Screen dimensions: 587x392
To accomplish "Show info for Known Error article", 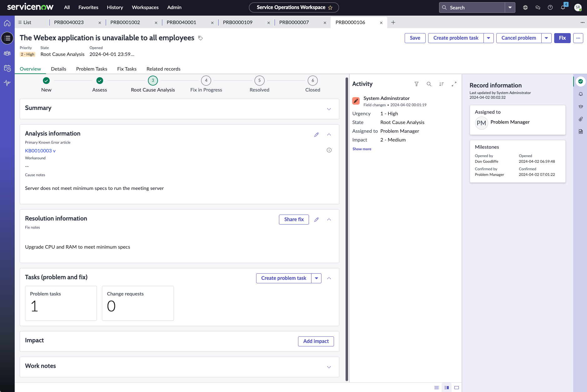I will (329, 150).
